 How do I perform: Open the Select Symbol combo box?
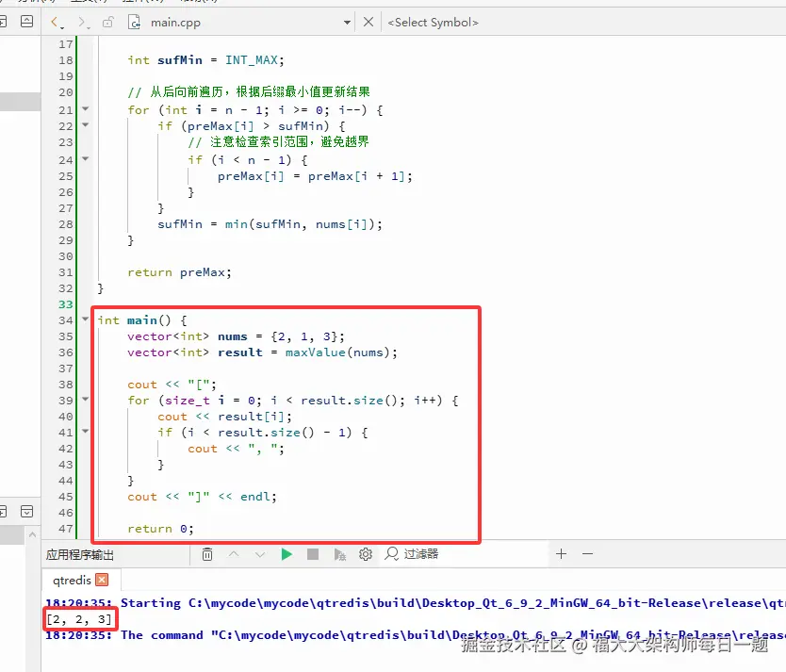[434, 23]
